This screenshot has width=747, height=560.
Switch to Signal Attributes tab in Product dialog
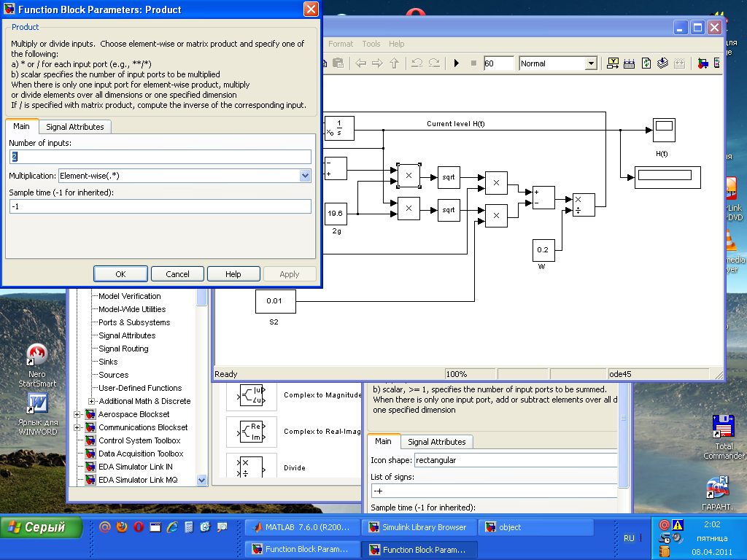(x=75, y=127)
